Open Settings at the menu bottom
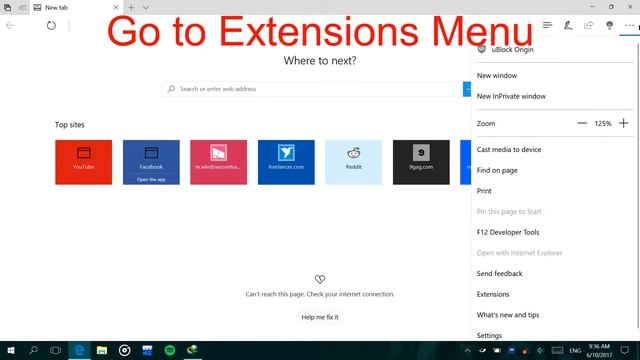The image size is (640, 360). pyautogui.click(x=489, y=336)
